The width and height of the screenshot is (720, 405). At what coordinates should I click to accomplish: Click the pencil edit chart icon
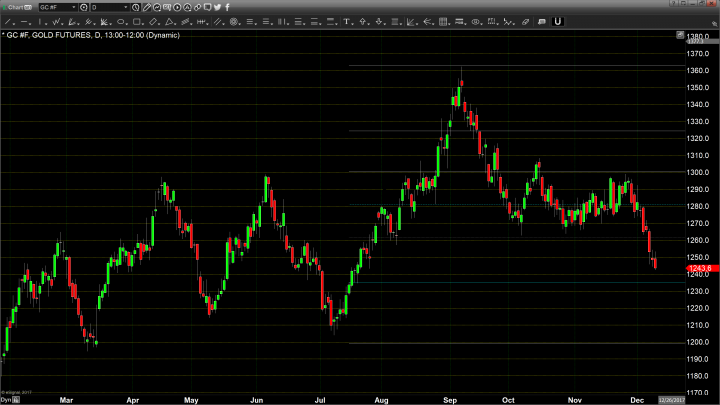click(x=147, y=7)
